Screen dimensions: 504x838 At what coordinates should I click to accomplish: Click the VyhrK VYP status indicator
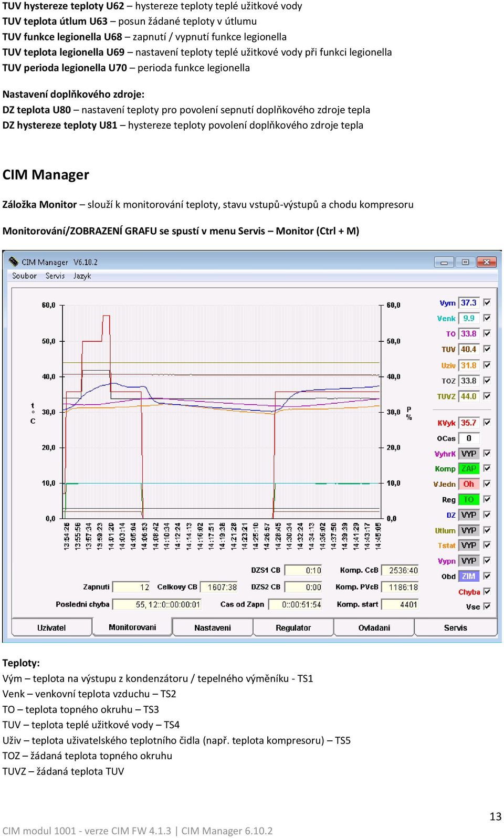pos(469,454)
